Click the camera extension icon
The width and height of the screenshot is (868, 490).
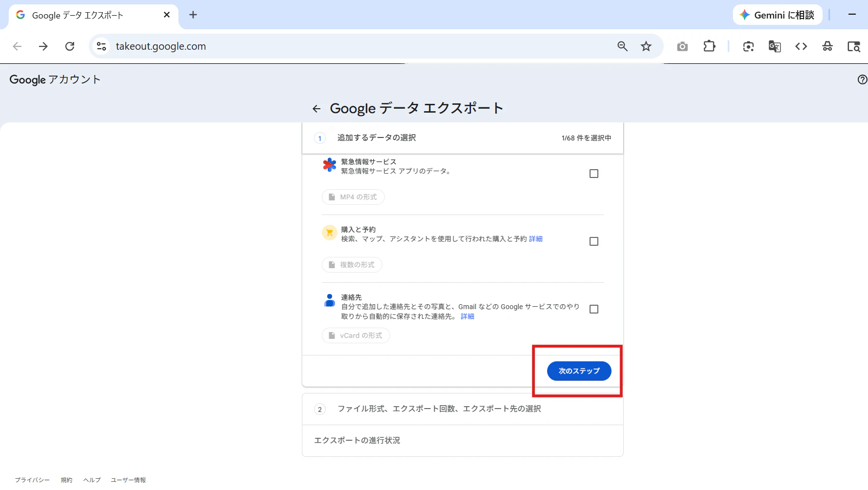[x=682, y=46]
